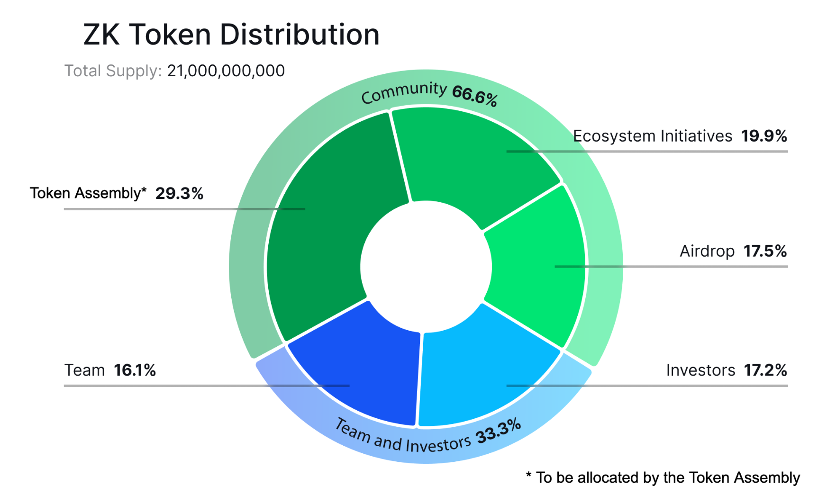The height and width of the screenshot is (504, 818).
Task: Select the Airdrop label text
Action: point(707,252)
